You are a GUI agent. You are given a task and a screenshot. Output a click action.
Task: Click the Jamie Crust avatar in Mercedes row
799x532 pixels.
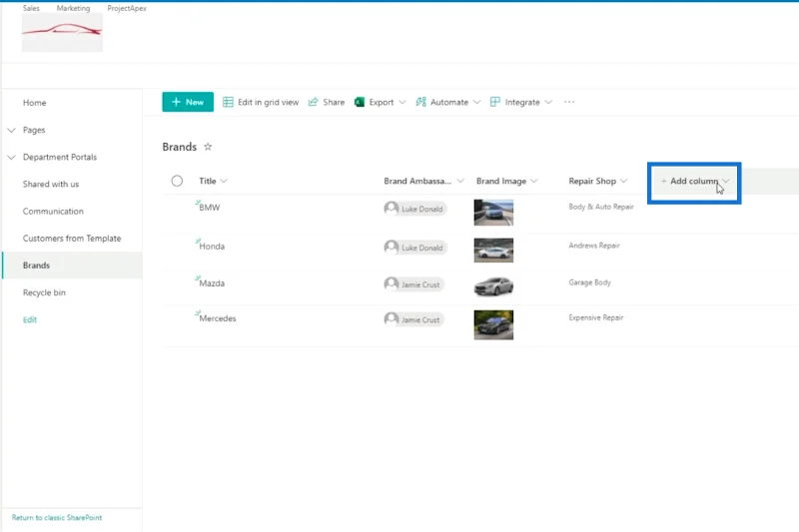click(x=392, y=319)
